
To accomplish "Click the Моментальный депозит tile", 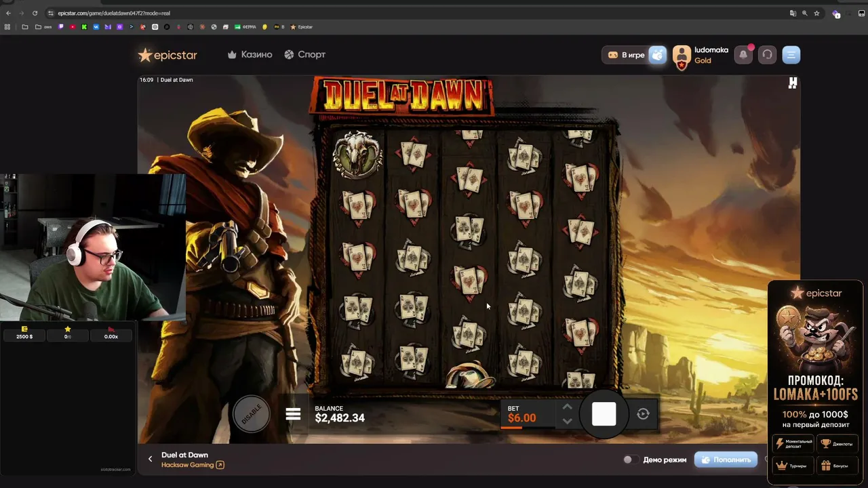I will 793,444.
